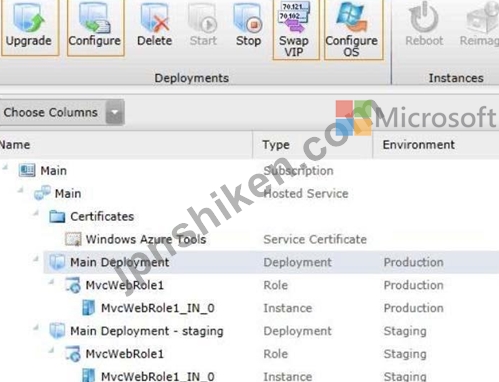499x382 pixels.
Task: Click the Hosted Service type cell
Action: (x=306, y=193)
